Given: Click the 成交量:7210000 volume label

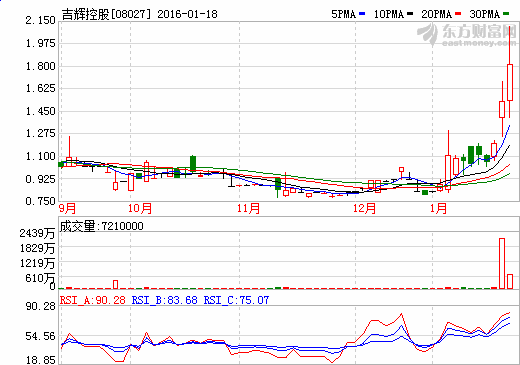Looking at the screenshot, I should [x=102, y=226].
